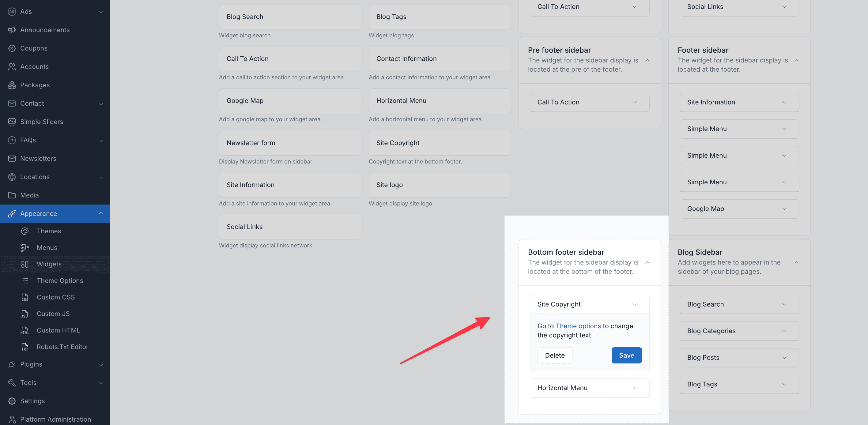Select the available Newsletter form widget
The height and width of the screenshot is (425, 868).
tap(290, 143)
